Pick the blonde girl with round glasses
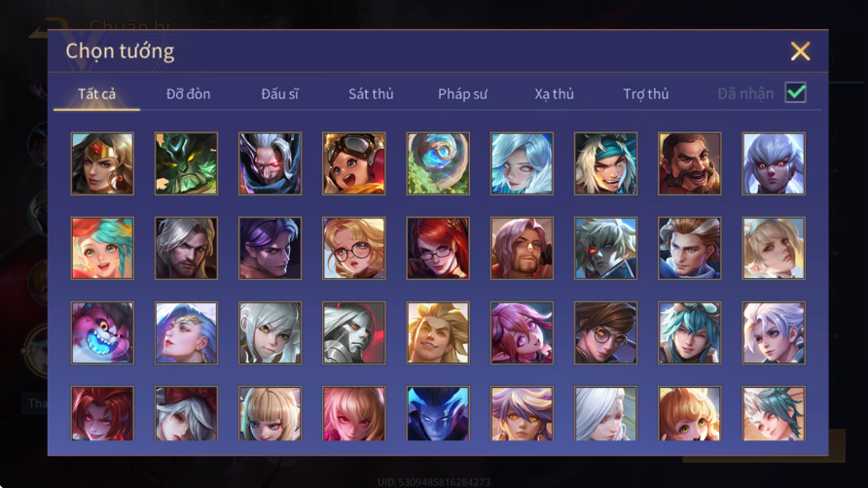 pos(354,249)
